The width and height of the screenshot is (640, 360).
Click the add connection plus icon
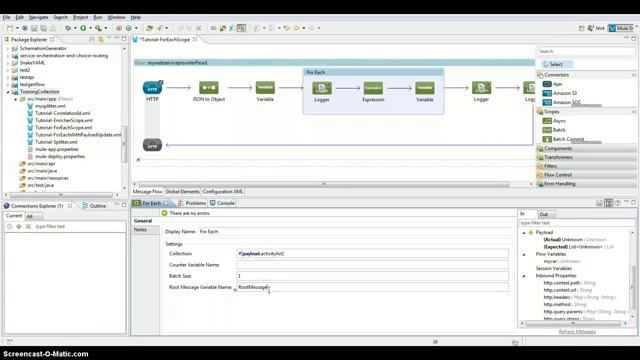click(19, 226)
